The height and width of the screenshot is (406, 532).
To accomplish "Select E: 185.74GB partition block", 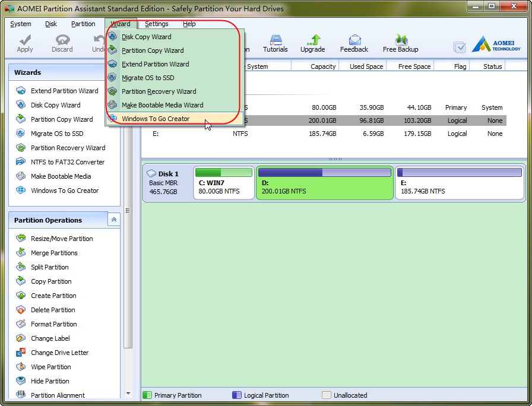I will click(460, 183).
